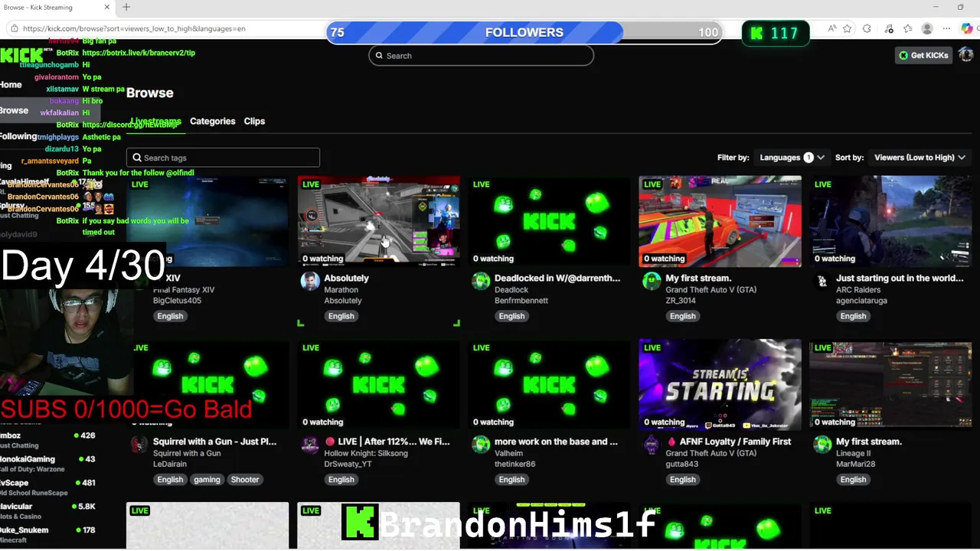980x551 pixels.
Task: Click MarMari28 streamer avatar icon
Action: pos(822,445)
